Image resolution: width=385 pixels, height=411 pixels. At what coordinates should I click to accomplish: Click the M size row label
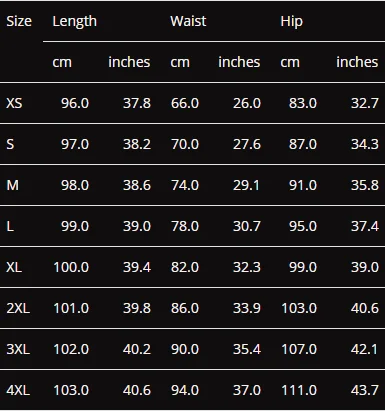pos(12,185)
